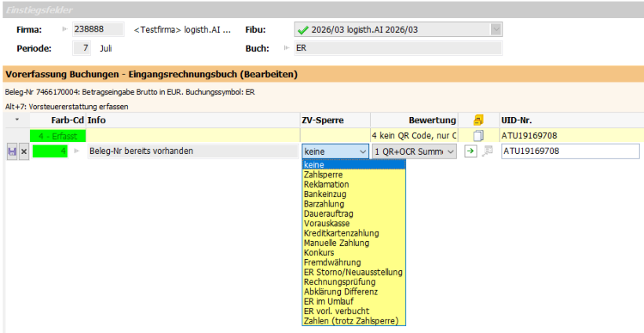Click the Juli period label
Image resolution: width=644 pixels, height=333 pixels.
tap(105, 49)
